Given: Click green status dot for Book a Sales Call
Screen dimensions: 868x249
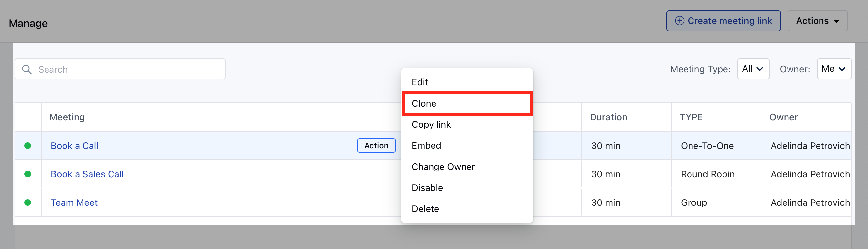Looking at the screenshot, I should click(28, 174).
